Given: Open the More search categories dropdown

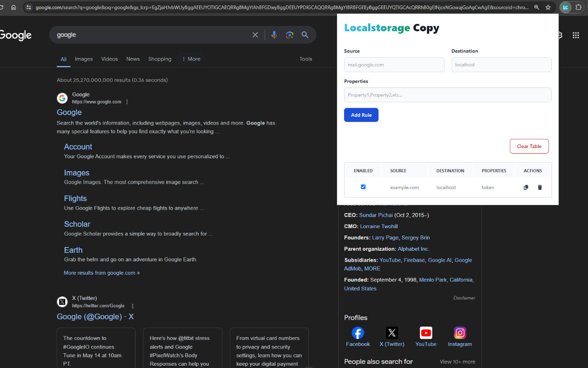Looking at the screenshot, I should tap(191, 59).
